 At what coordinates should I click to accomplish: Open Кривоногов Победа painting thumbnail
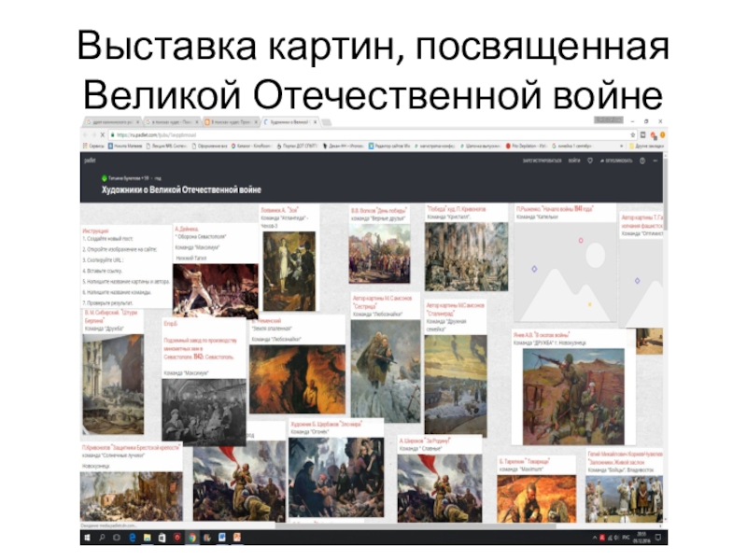(466, 256)
